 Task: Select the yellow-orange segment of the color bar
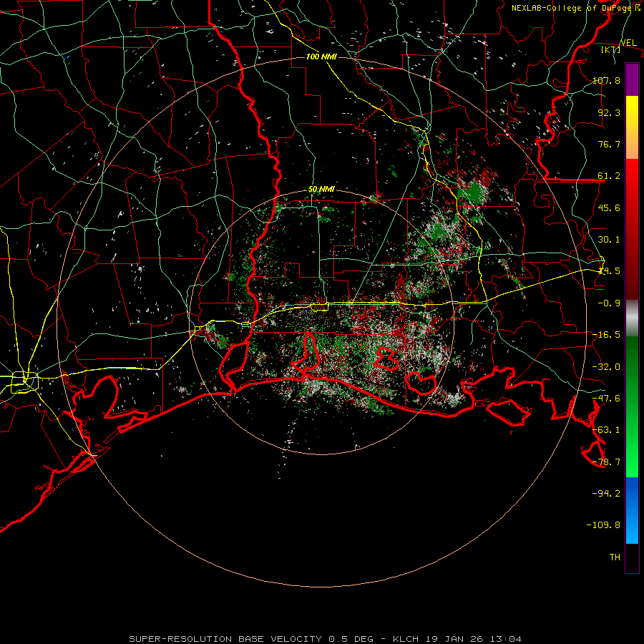coord(632,127)
